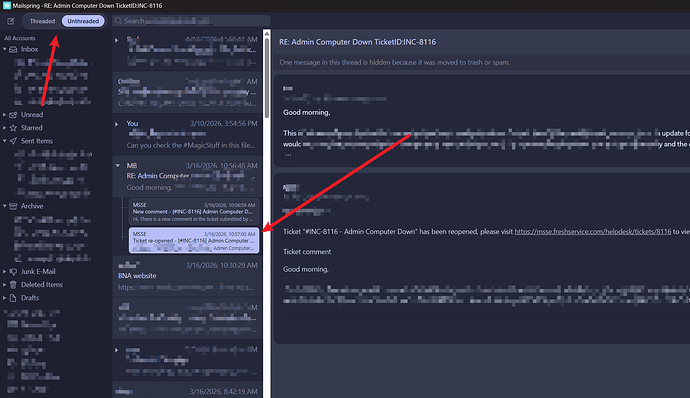Click the Sent Items paper-plane icon
Viewport: 690px width, 398px height.
[x=13, y=141]
